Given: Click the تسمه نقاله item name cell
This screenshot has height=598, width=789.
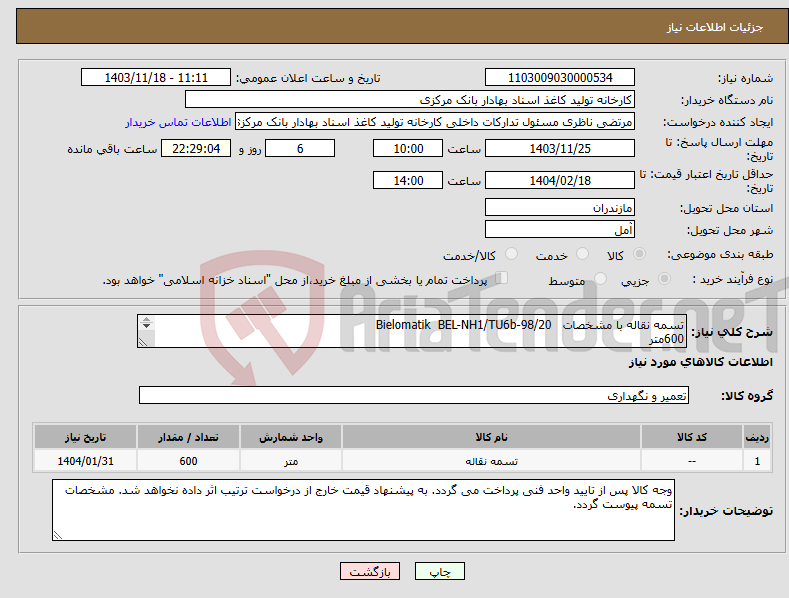Looking at the screenshot, I should point(491,461).
